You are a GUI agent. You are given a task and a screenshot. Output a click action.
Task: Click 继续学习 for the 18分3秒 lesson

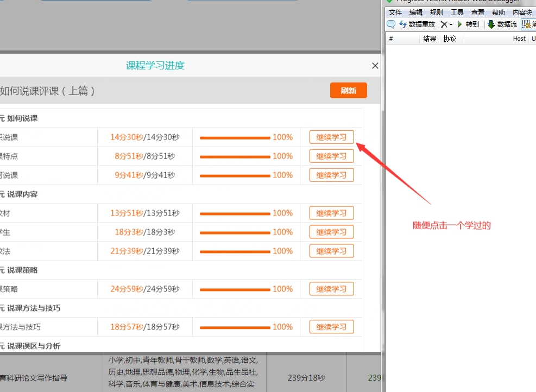pos(332,232)
